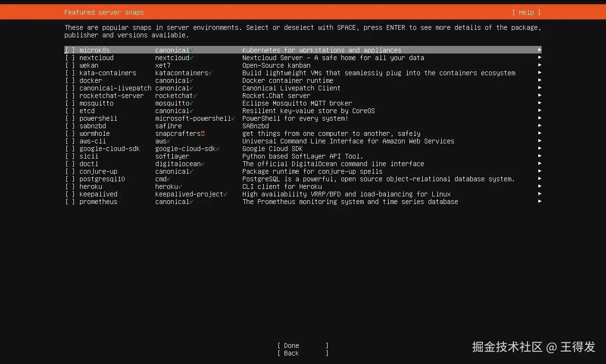Click verified checkmark next to microsoft-powershell publisher
This screenshot has width=606, height=364.
233,118
